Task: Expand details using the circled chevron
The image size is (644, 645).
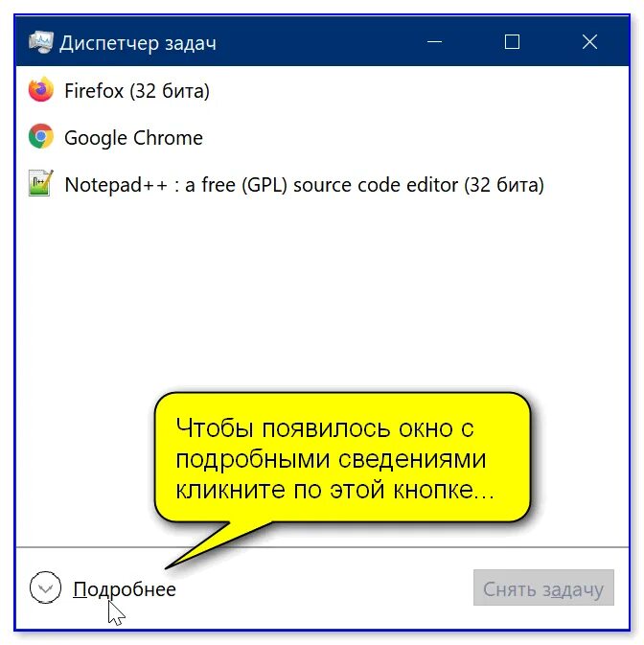Action: click(45, 587)
